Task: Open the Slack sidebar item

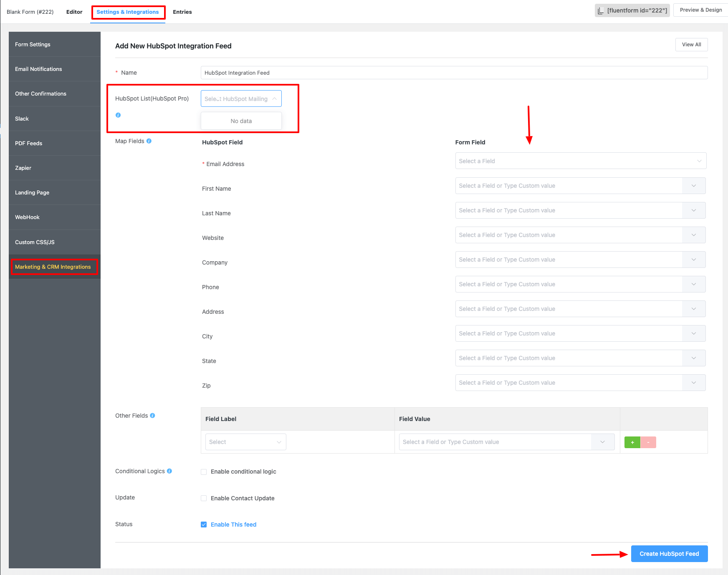Action: tap(55, 119)
